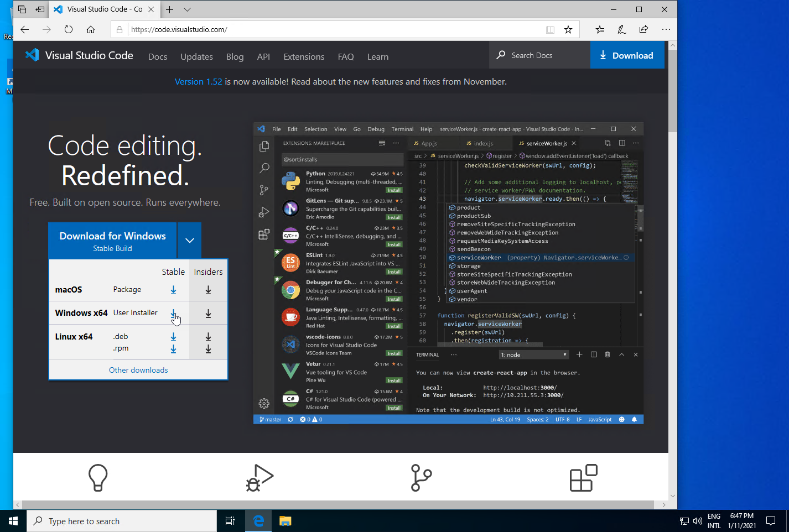Go to browser Home icon
The image size is (789, 532).
point(91,29)
